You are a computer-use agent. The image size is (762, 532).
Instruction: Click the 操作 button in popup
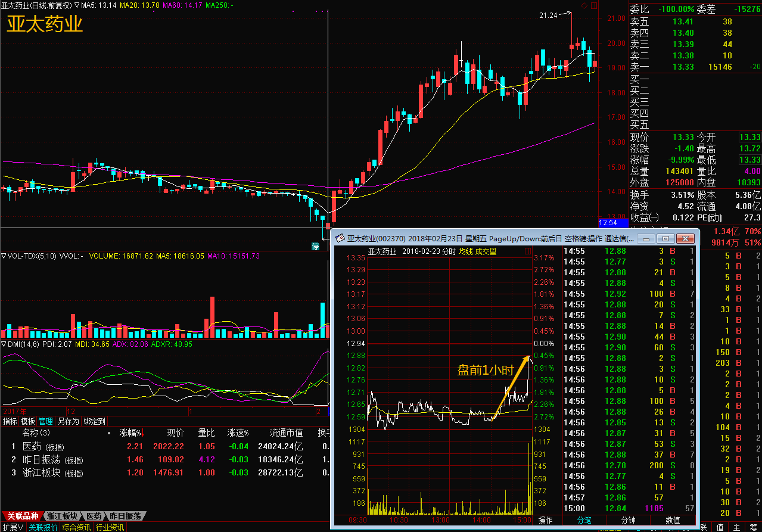point(546,520)
